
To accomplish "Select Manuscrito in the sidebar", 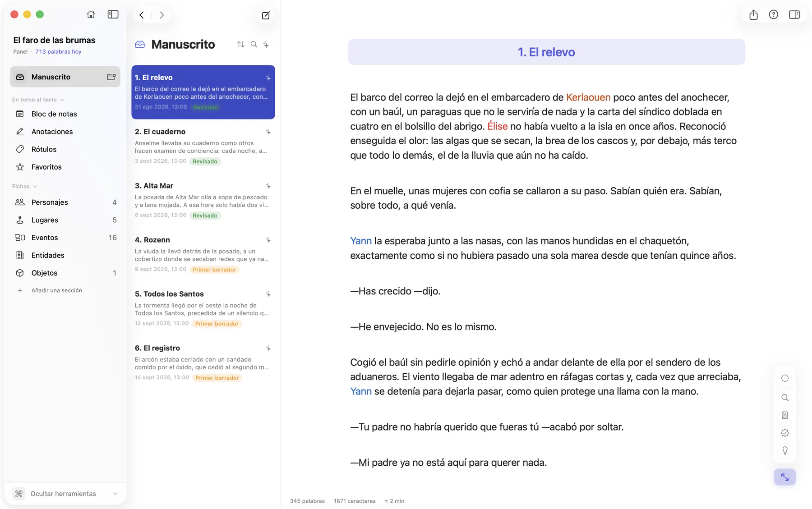I will coord(65,77).
